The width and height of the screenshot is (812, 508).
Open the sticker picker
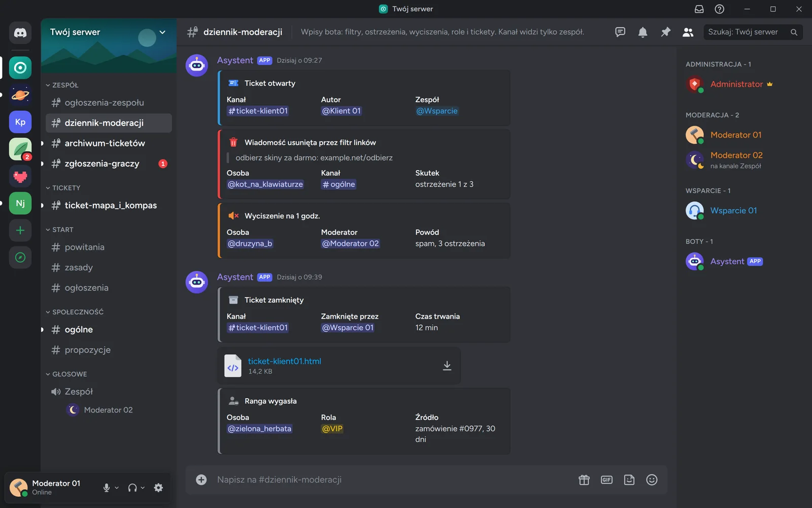(x=629, y=480)
